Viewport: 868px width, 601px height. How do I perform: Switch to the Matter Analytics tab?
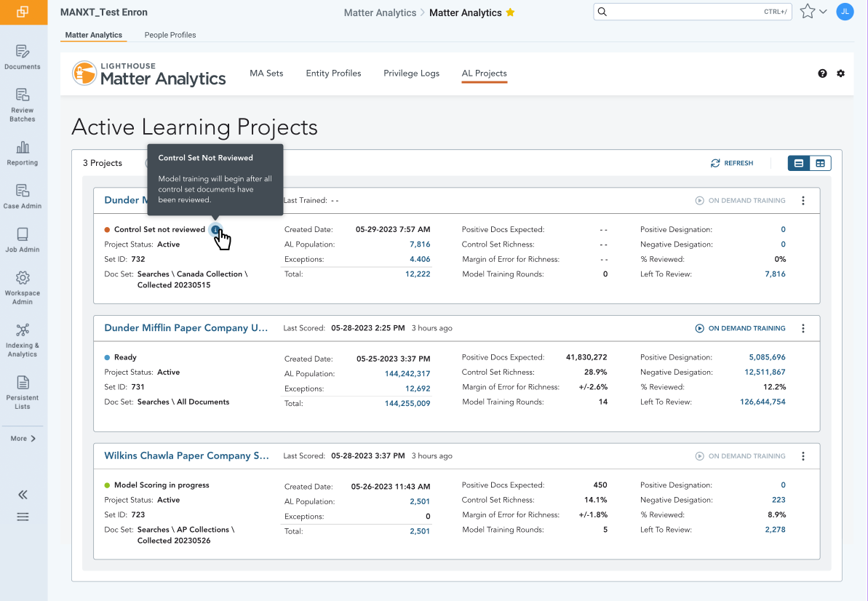click(94, 35)
